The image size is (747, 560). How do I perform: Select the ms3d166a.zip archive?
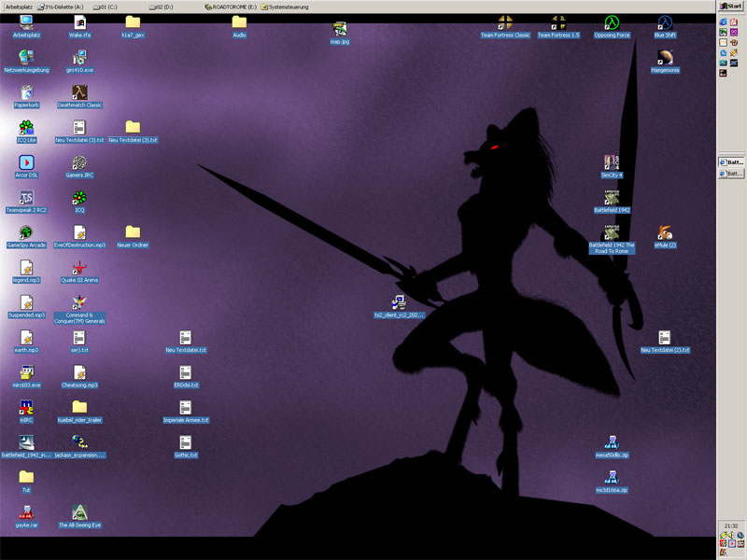612,482
